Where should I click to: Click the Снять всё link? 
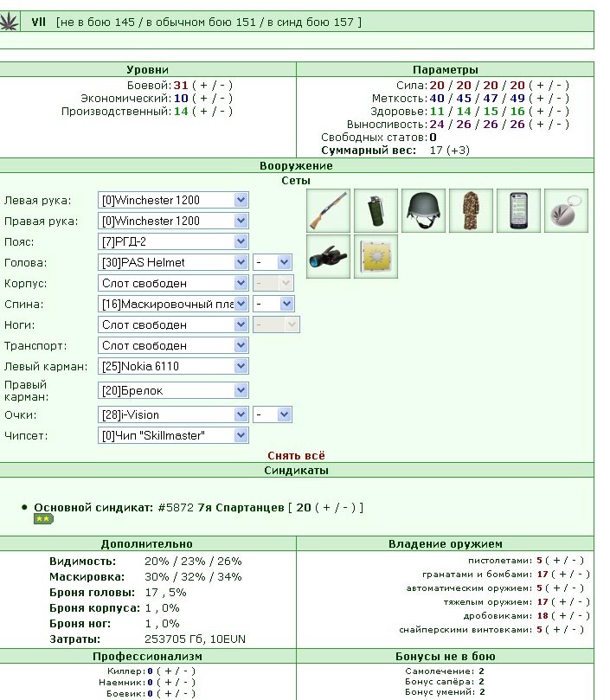tap(296, 456)
